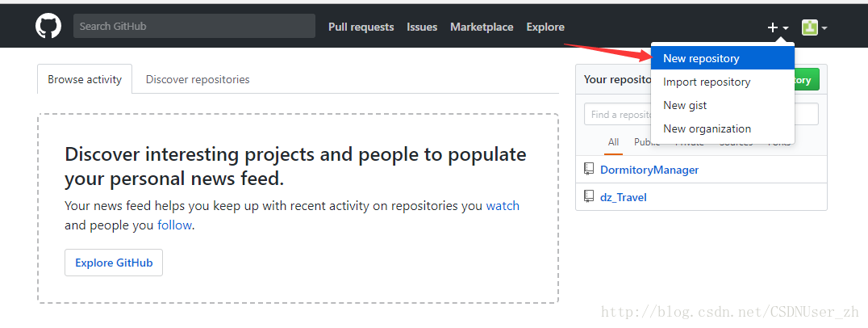Select New repository from the dropdown
Viewport: 868px width, 328px height.
[x=723, y=58]
